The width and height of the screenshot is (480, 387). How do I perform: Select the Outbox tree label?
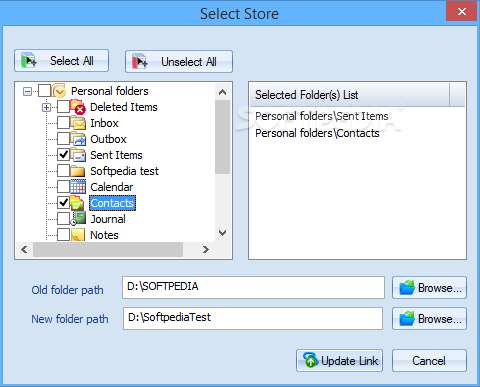108,139
